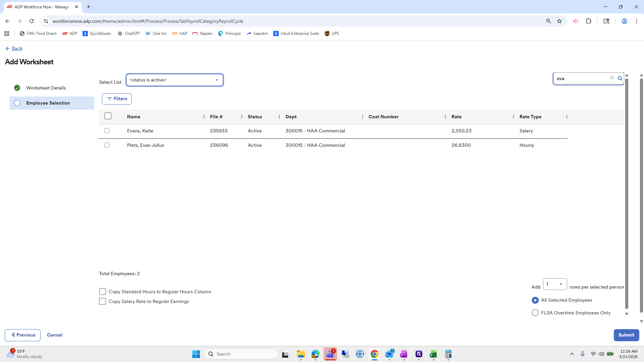Enable Copy Standard Hours to Regular Hours Column
Viewport: 644px width, 362px height.
[x=103, y=292]
